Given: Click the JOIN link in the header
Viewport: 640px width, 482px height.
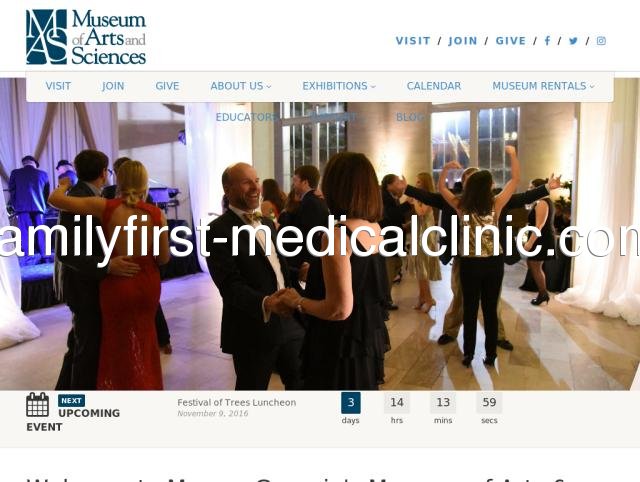Looking at the screenshot, I should [463, 41].
